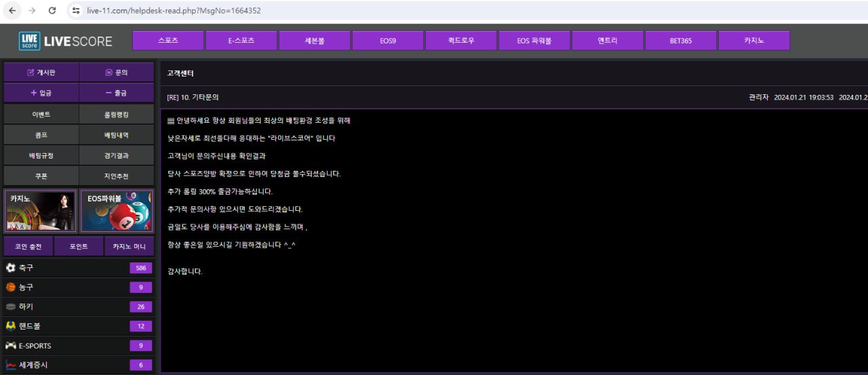Click the 포인트 button
This screenshot has height=375, width=868.
point(79,246)
